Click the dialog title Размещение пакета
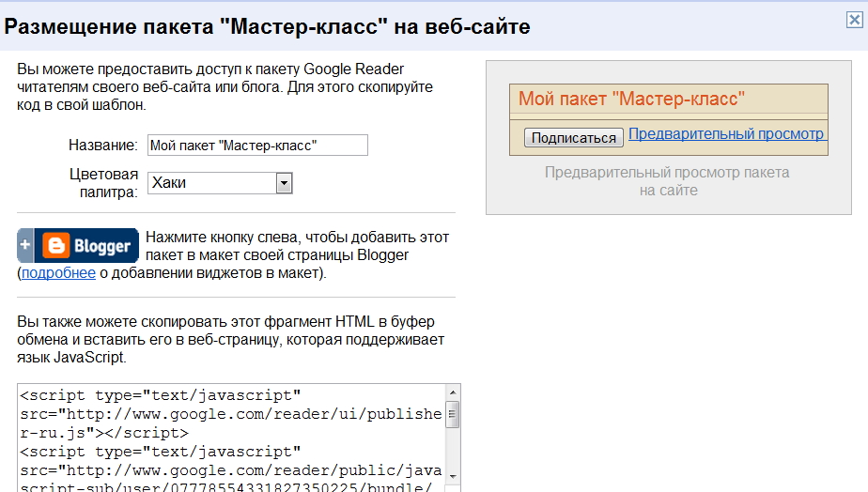The height and width of the screenshot is (492, 868). 267,26
